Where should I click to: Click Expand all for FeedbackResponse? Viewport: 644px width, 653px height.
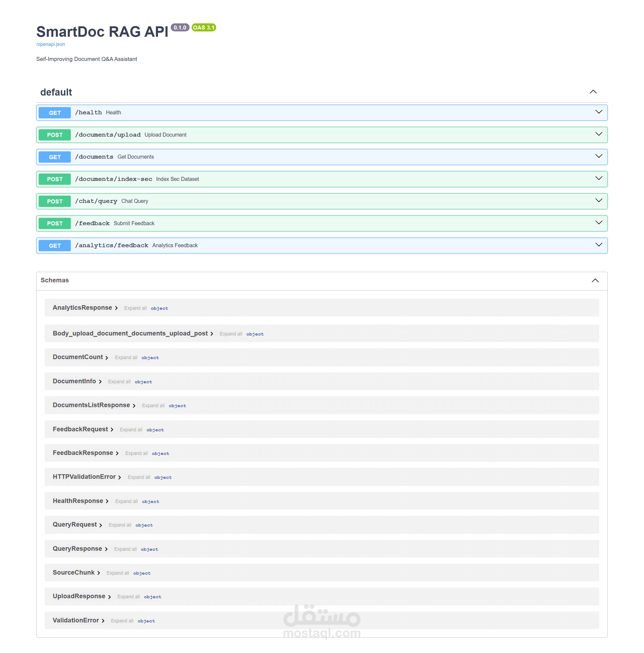click(137, 453)
